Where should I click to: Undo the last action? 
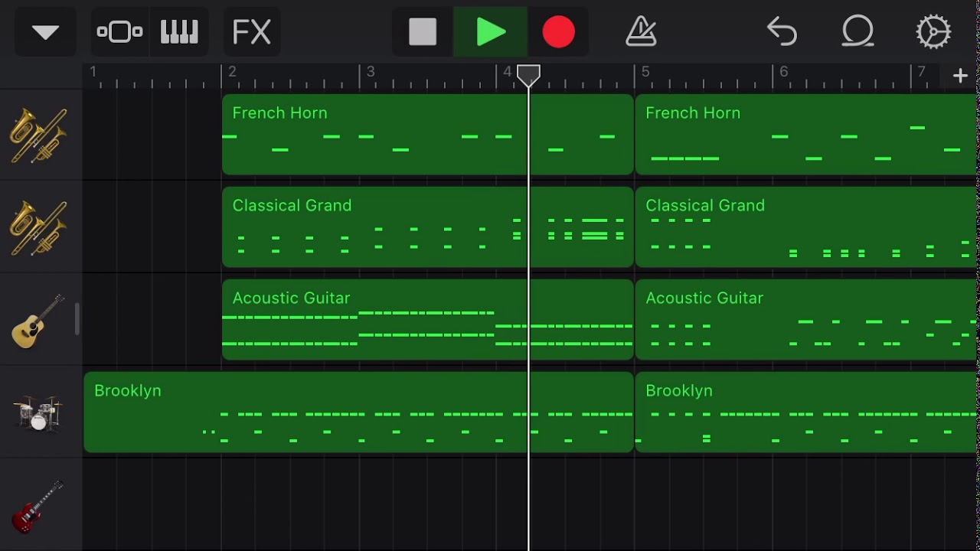(x=782, y=32)
